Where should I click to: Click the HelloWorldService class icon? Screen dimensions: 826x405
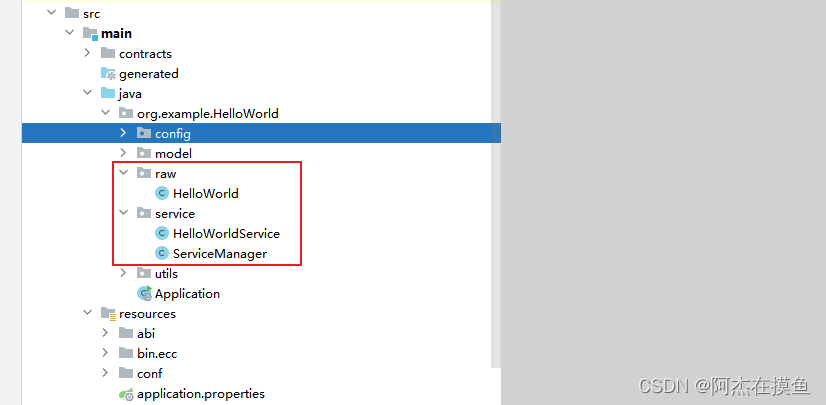pyautogui.click(x=162, y=233)
